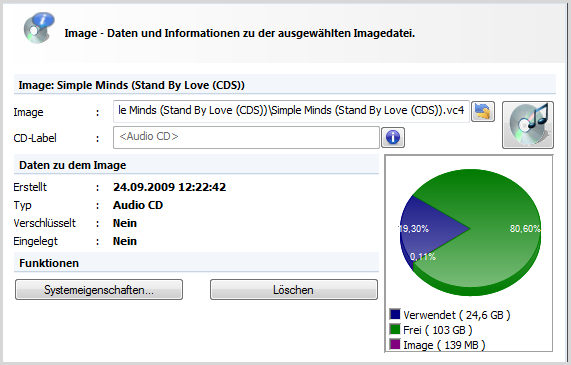Click the Eingelegt value Nein
Image resolution: width=571 pixels, height=365 pixels.
point(125,241)
